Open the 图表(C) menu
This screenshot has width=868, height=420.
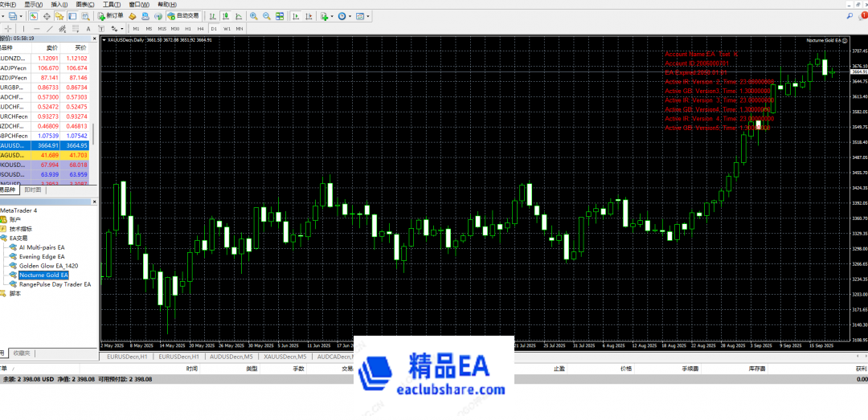(x=85, y=5)
